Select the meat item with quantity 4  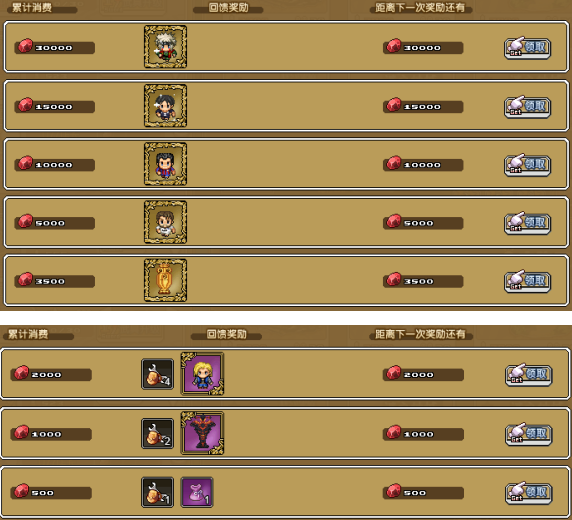[x=158, y=374]
